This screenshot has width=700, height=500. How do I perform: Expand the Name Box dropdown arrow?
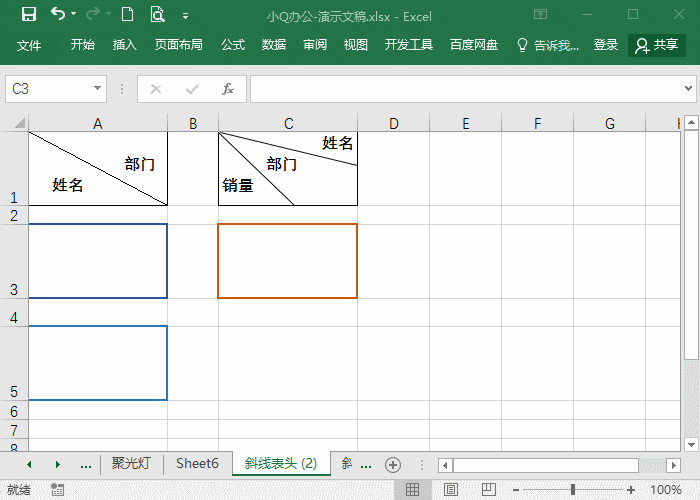97,88
